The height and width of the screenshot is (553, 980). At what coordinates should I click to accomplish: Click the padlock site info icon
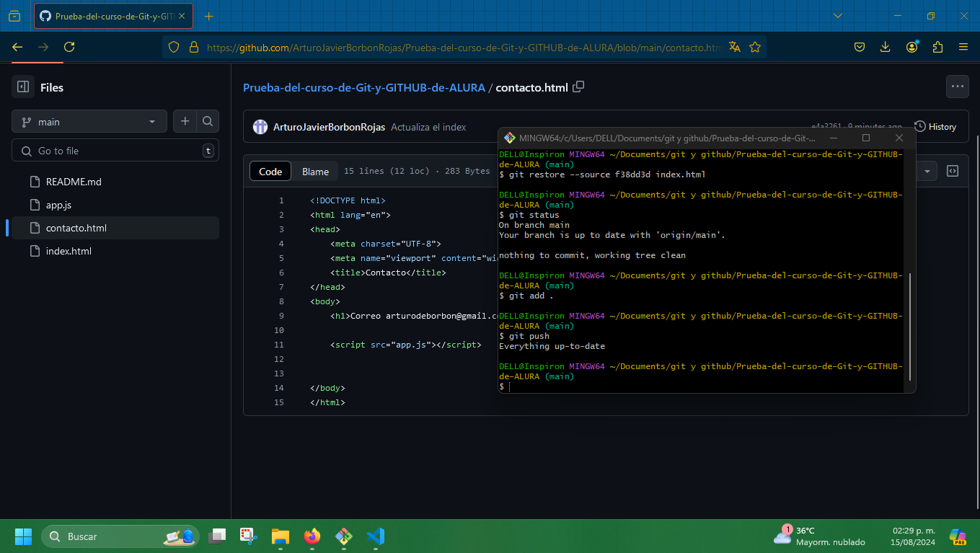pos(193,47)
